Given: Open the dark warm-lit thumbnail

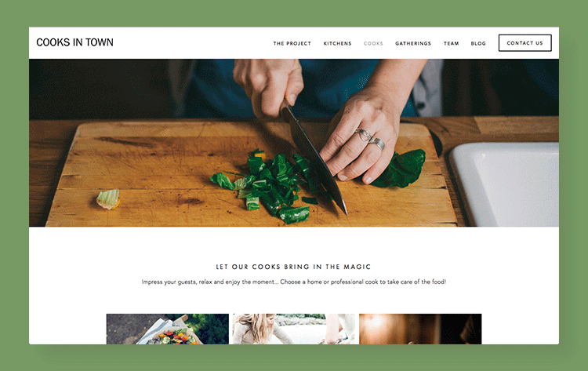Looking at the screenshot, I should [x=420, y=329].
